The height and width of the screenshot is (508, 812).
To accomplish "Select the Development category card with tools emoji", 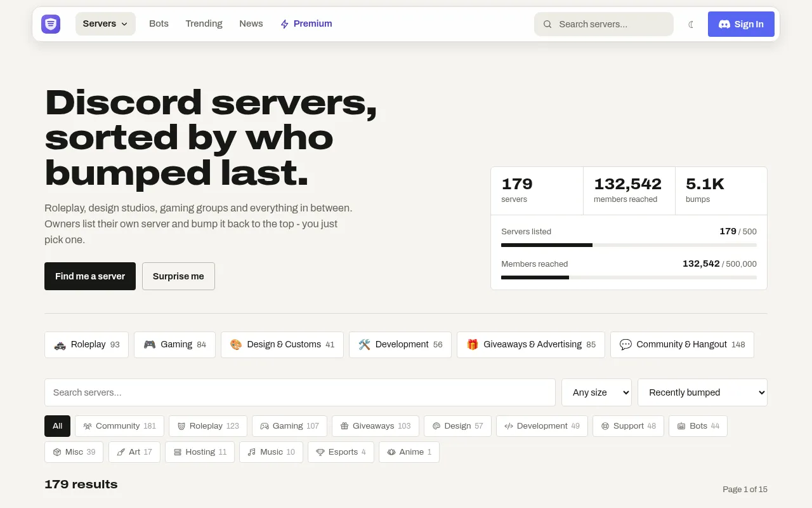I will click(x=400, y=345).
